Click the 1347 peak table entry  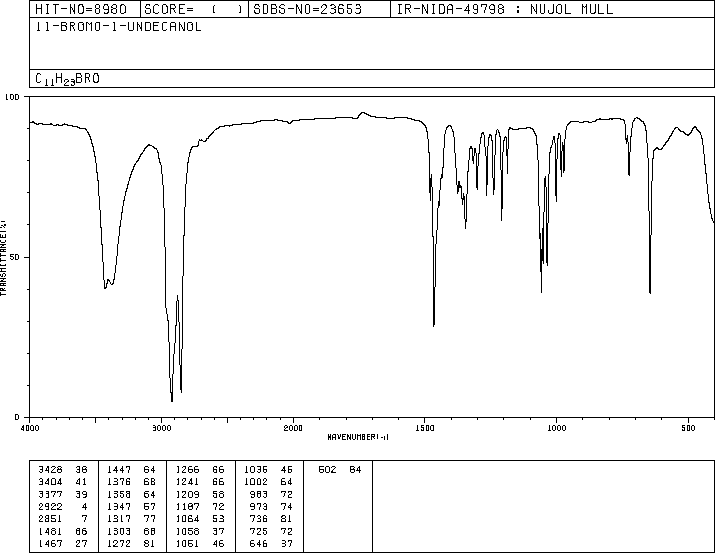pos(131,506)
